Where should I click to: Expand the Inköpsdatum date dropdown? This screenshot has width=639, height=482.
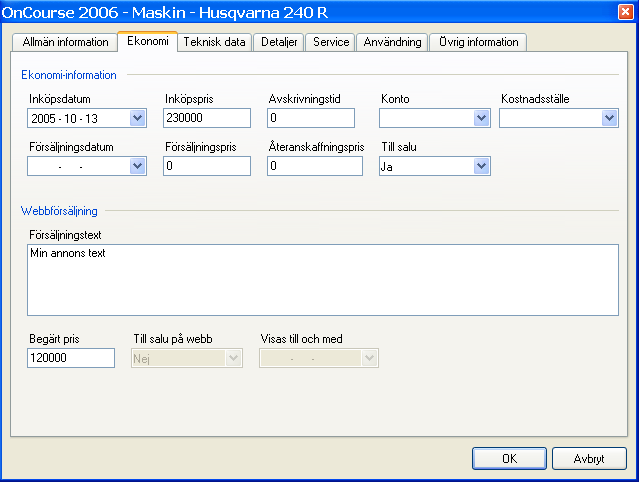tap(138, 118)
